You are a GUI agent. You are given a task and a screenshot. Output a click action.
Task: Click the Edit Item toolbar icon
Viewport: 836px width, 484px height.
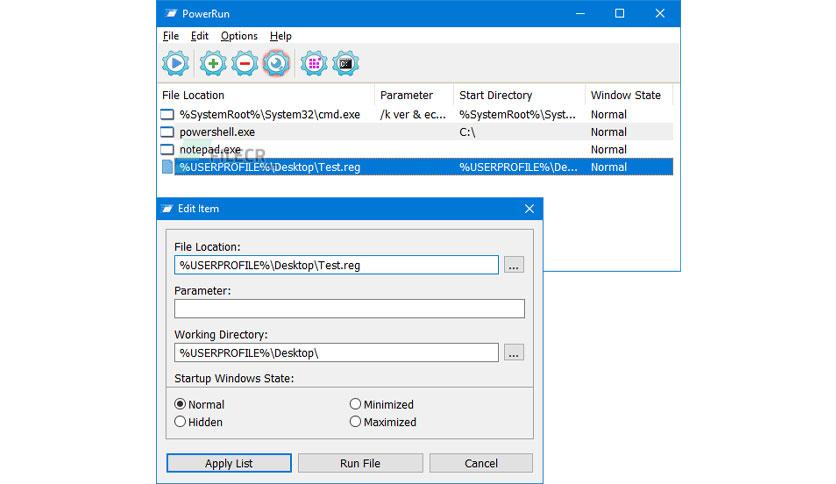(x=276, y=63)
